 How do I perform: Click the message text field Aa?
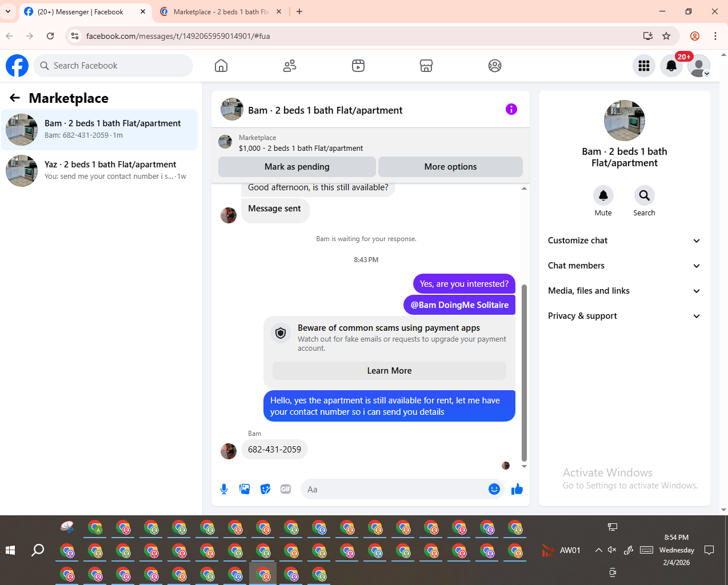click(x=393, y=489)
